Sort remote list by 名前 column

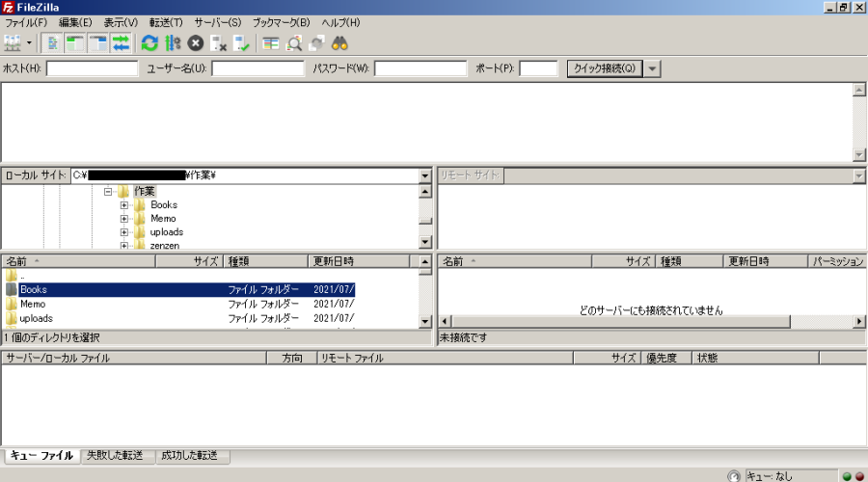(x=515, y=261)
